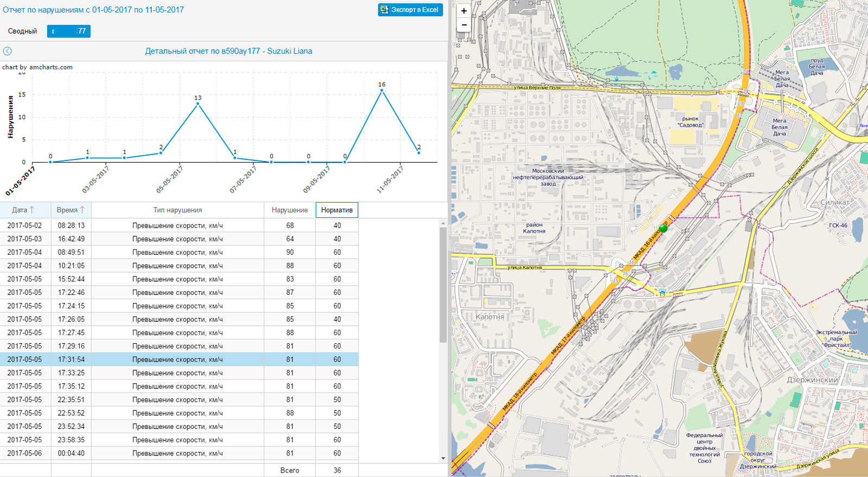868x477 pixels.
Task: Select the row with time 22:53:52
Action: pos(179,413)
